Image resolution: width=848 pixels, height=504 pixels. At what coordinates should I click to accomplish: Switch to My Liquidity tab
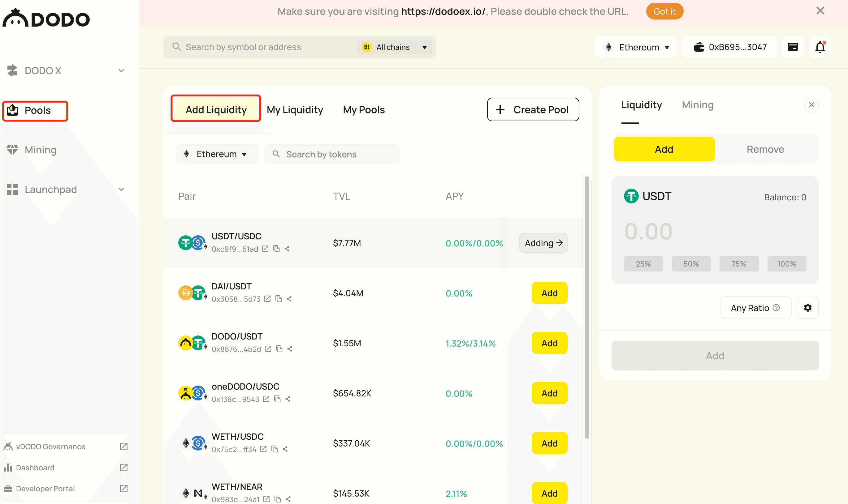pos(295,110)
